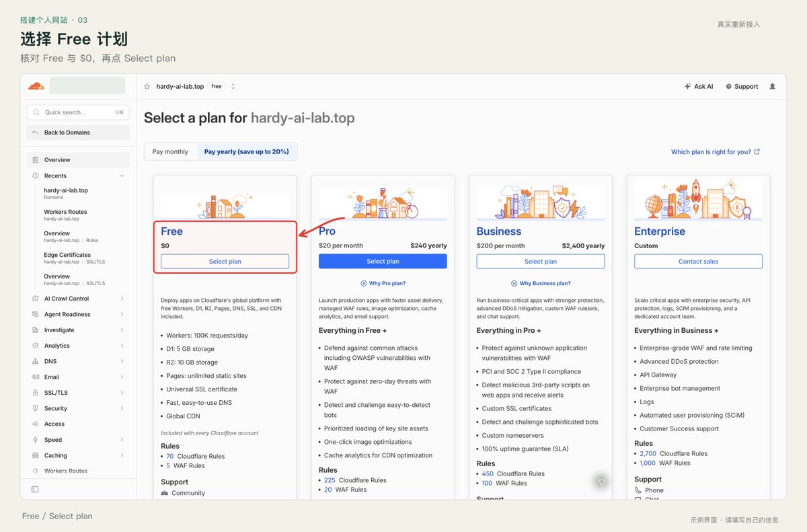The height and width of the screenshot is (532, 807).
Task: Select plan under Pro
Action: pyautogui.click(x=383, y=262)
